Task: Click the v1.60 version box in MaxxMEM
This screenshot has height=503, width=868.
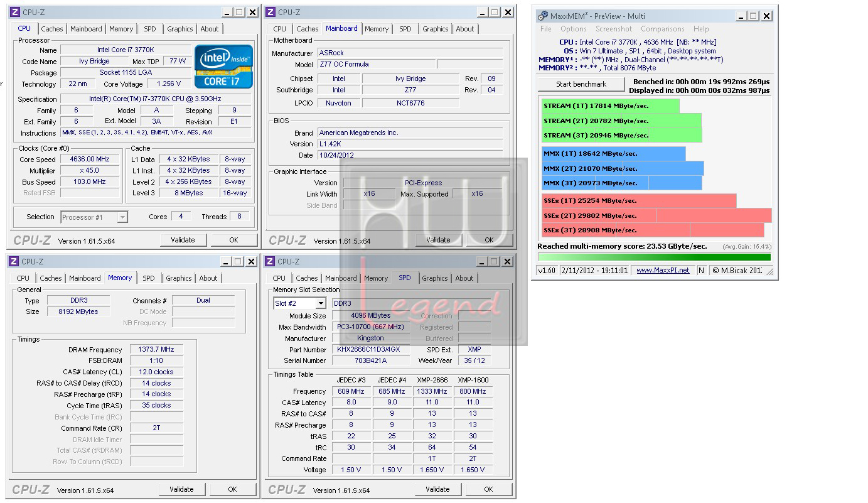Action: point(547,270)
